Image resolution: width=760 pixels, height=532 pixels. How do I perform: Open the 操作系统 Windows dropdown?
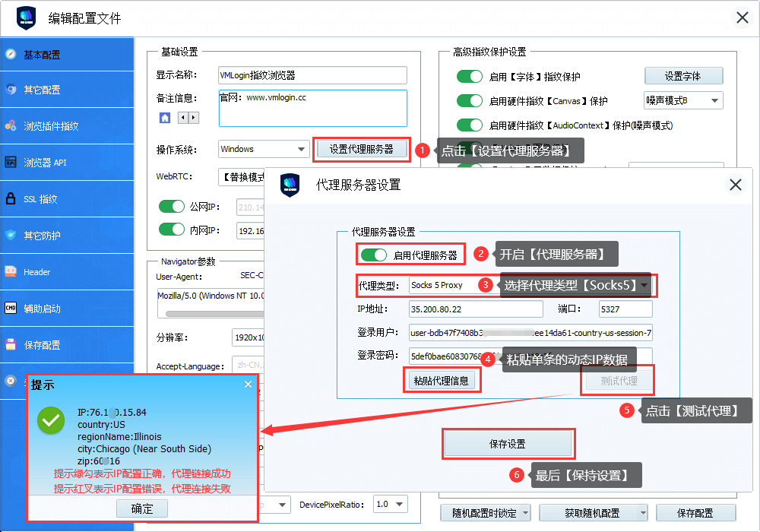point(264,149)
